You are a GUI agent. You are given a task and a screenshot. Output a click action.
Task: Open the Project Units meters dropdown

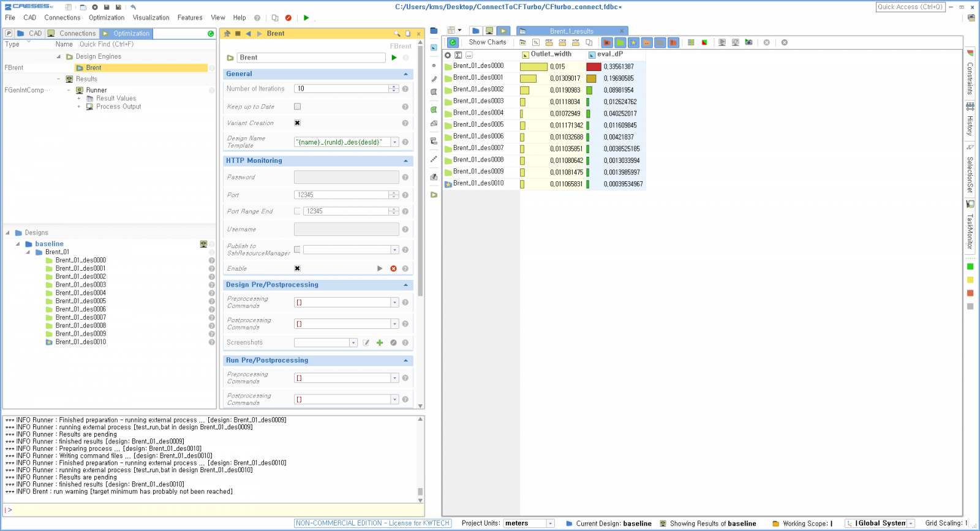[551, 524]
